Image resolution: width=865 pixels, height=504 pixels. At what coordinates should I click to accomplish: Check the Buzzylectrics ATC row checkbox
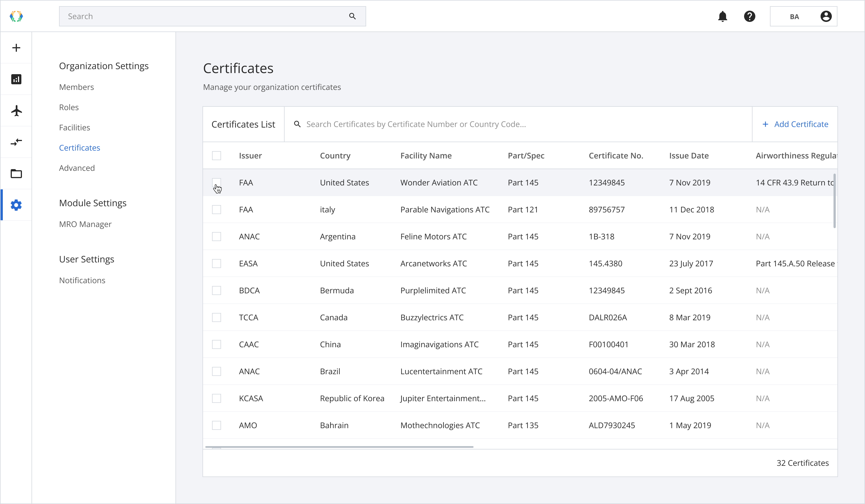point(217,317)
